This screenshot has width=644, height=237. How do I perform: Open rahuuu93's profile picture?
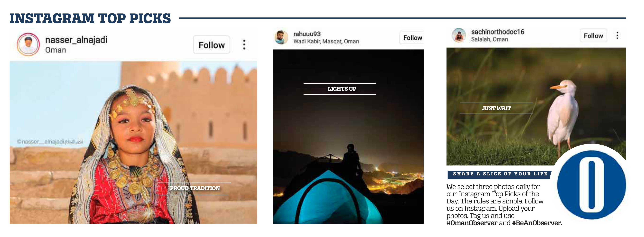[281, 37]
